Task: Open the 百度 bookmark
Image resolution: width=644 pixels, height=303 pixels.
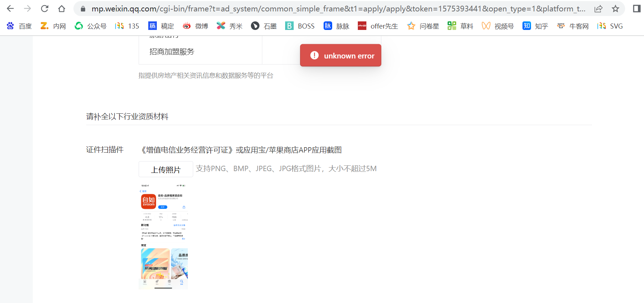Action: click(x=19, y=26)
